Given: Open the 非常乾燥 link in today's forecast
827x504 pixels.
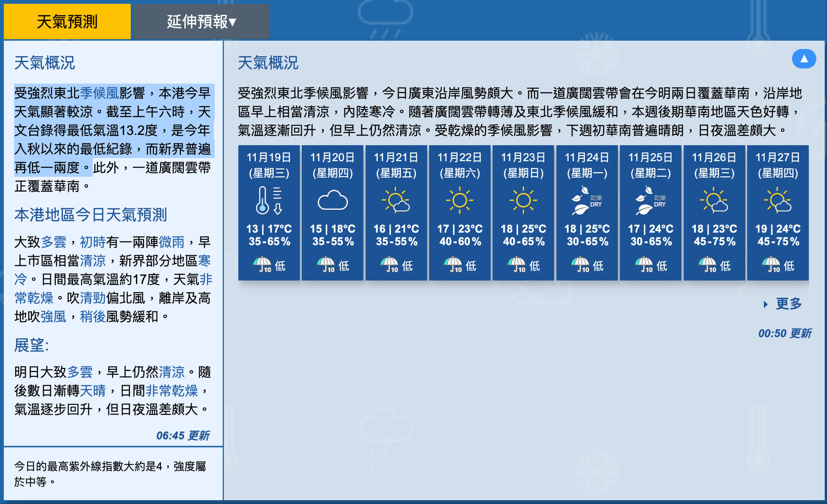Looking at the screenshot, I should (x=205, y=279).
